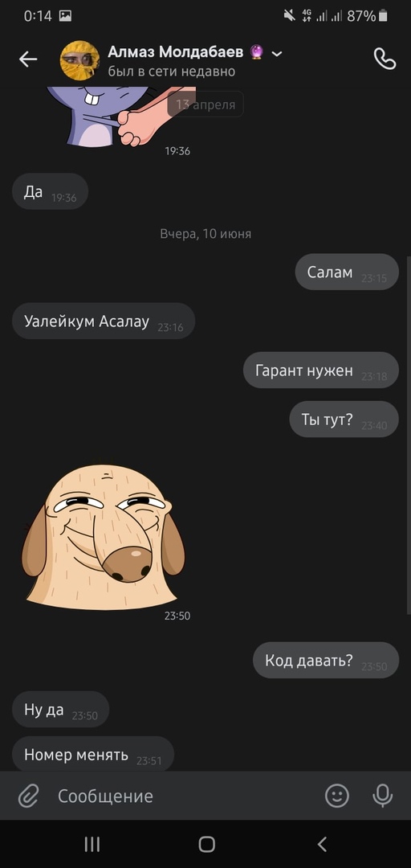Tap the Android recent apps button

(x=92, y=844)
